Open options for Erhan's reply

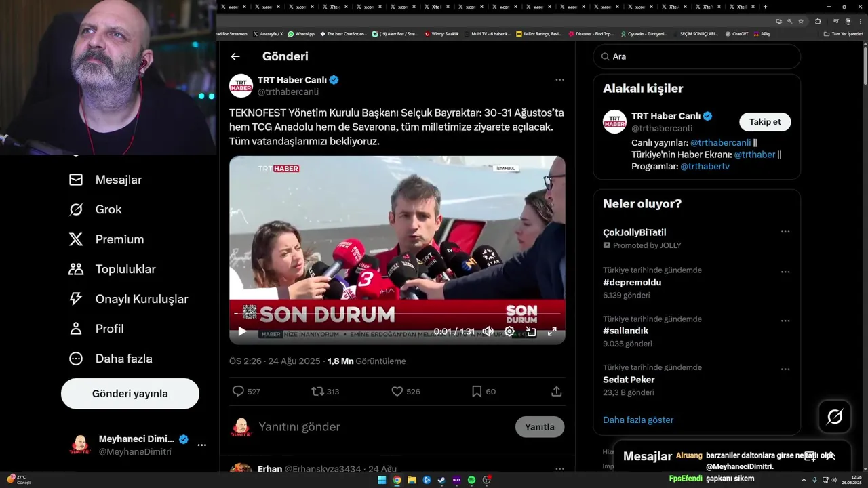pos(559,469)
